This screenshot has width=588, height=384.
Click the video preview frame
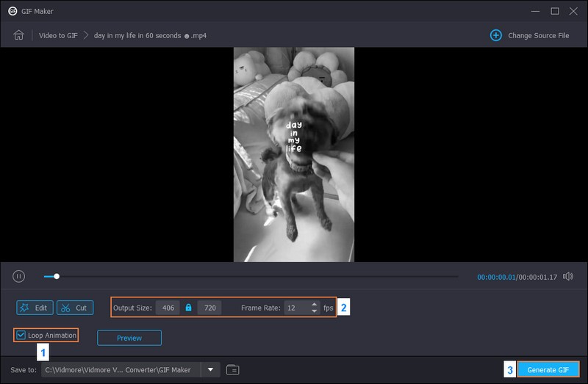coord(294,154)
